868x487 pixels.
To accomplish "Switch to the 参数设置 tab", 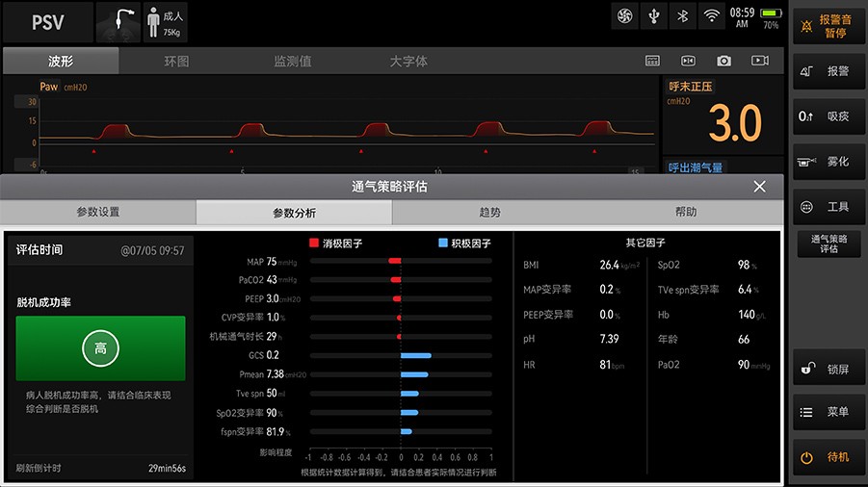I will point(98,213).
